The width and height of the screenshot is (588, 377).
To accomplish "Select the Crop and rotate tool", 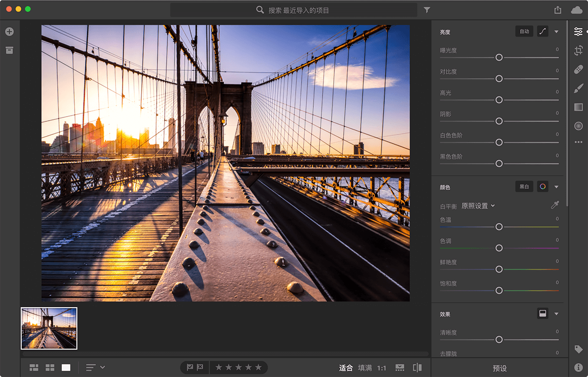I will tap(579, 50).
